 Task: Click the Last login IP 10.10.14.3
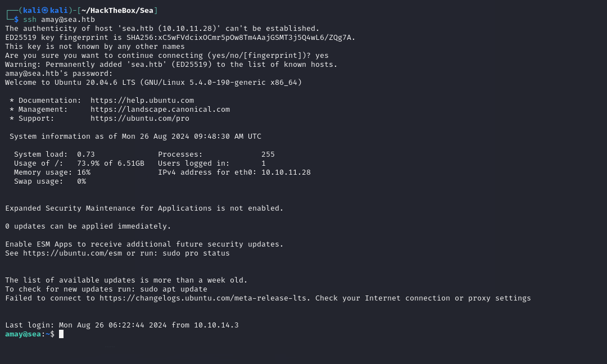216,325
